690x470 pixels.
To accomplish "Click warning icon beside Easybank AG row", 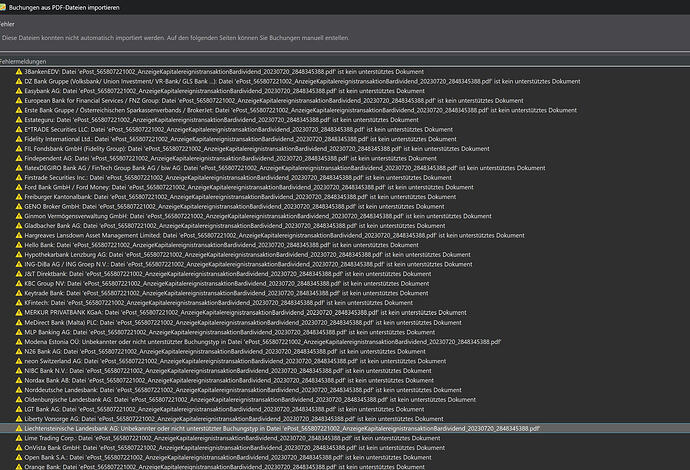I will coord(18,91).
